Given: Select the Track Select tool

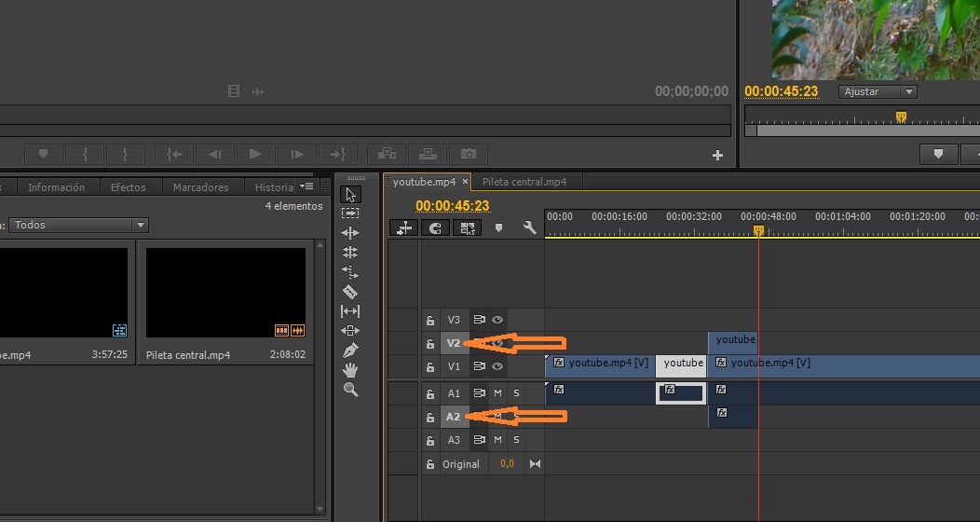Looking at the screenshot, I should (350, 213).
